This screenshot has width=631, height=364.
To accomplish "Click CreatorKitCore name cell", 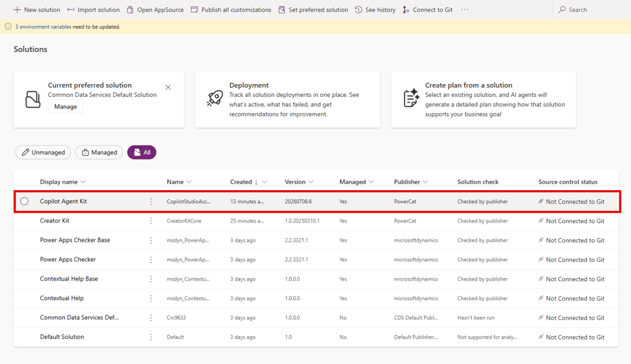I will (184, 221).
